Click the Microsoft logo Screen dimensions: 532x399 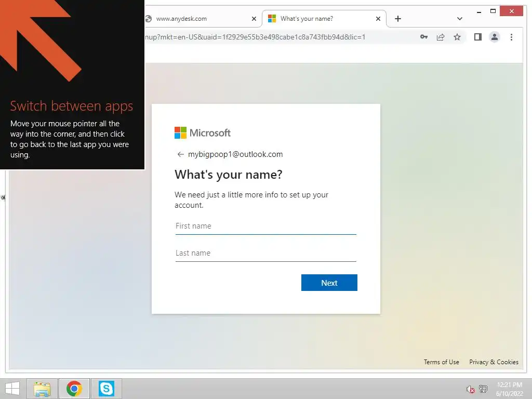pyautogui.click(x=203, y=132)
